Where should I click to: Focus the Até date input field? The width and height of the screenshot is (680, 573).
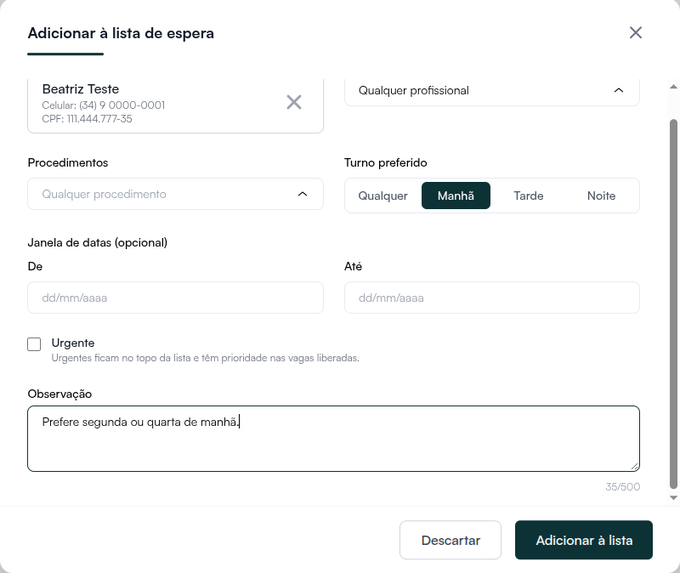pos(492,298)
